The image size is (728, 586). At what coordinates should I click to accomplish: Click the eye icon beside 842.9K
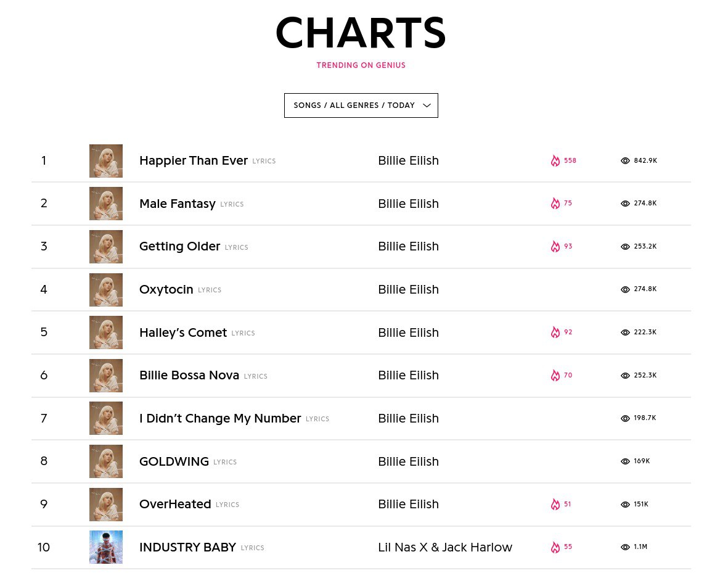pos(625,161)
